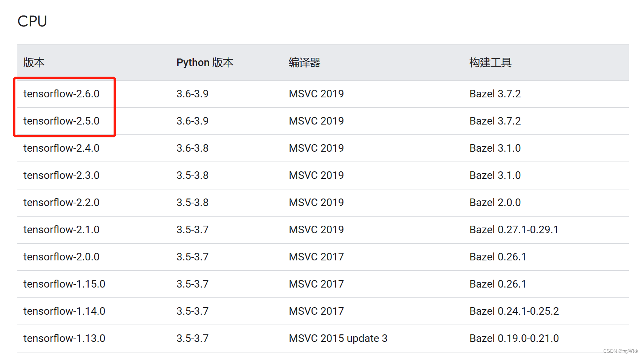Click the Python 版本 column header
The width and height of the screenshot is (644, 357).
pos(205,63)
